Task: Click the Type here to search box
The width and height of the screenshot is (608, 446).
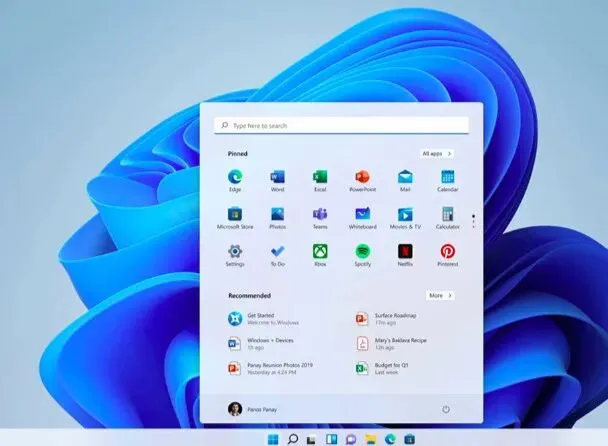Action: pyautogui.click(x=341, y=125)
